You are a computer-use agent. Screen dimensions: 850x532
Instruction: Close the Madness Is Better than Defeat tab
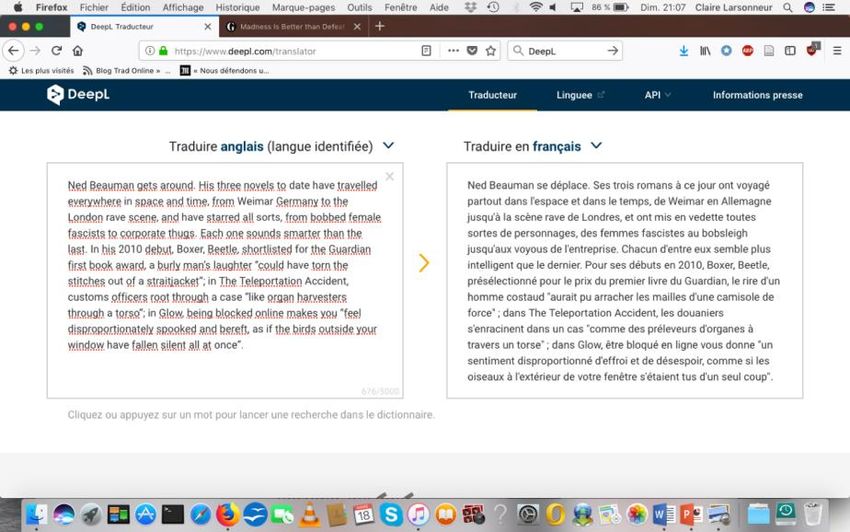[x=357, y=26]
